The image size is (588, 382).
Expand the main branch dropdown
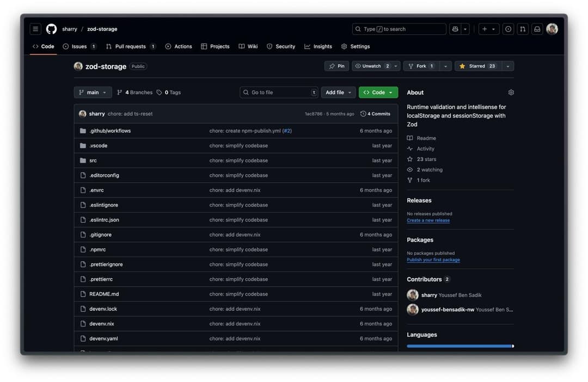pyautogui.click(x=93, y=93)
